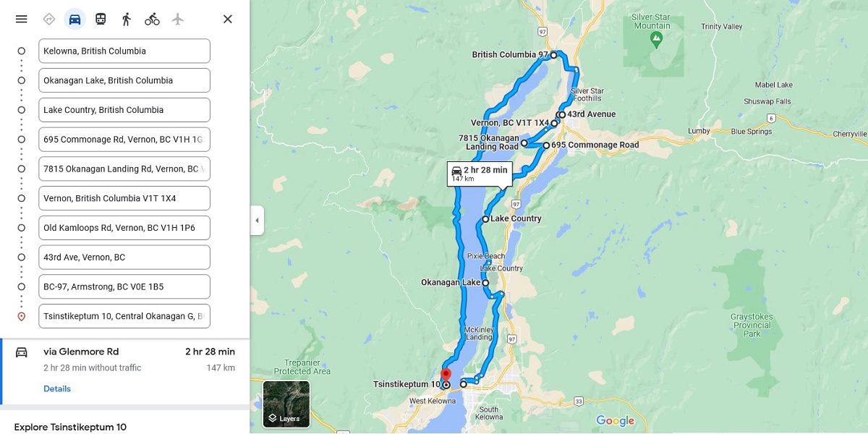Switch to walking directions mode
The image size is (868, 434).
(127, 19)
